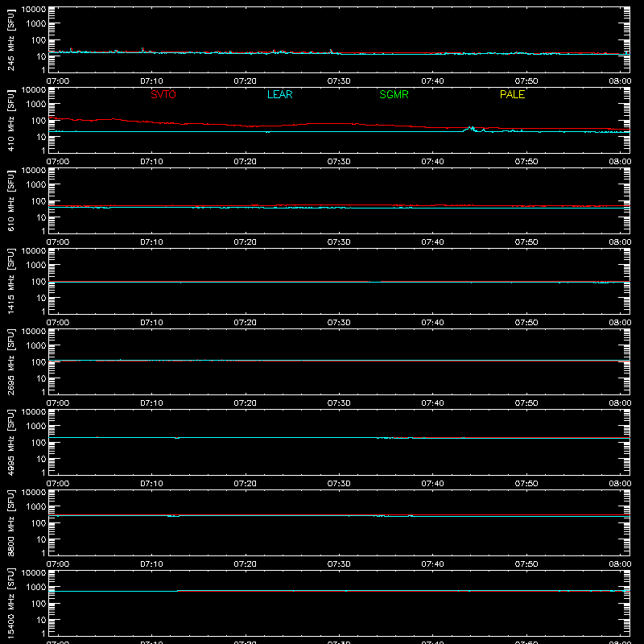Click the red SVTO legend label

(x=163, y=94)
